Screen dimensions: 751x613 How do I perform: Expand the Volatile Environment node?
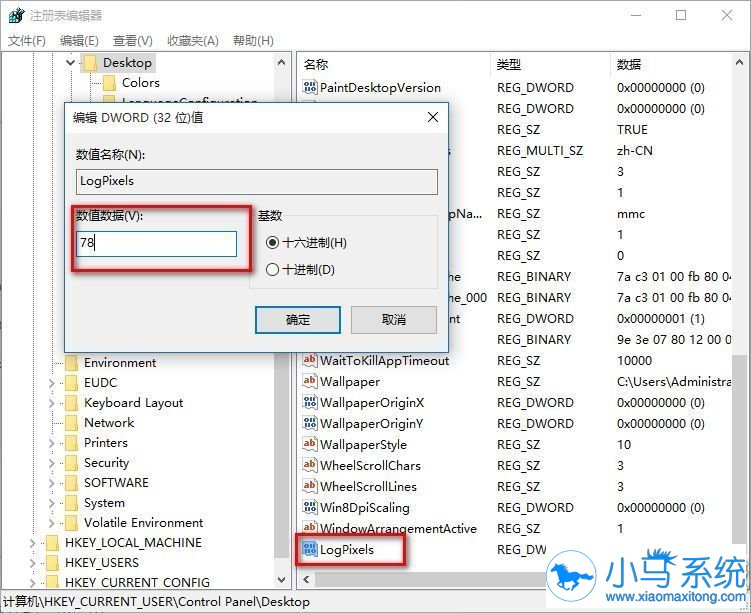pyautogui.click(x=51, y=523)
